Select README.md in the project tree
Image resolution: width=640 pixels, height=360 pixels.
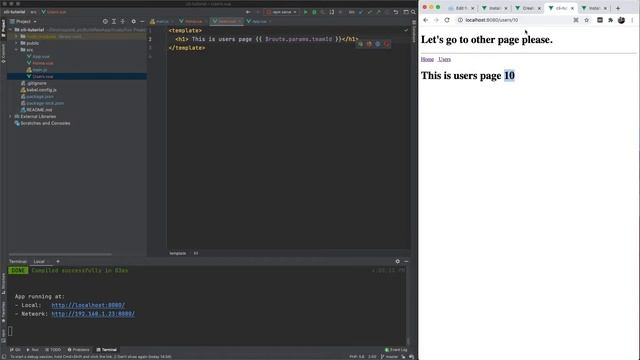[x=36, y=110]
